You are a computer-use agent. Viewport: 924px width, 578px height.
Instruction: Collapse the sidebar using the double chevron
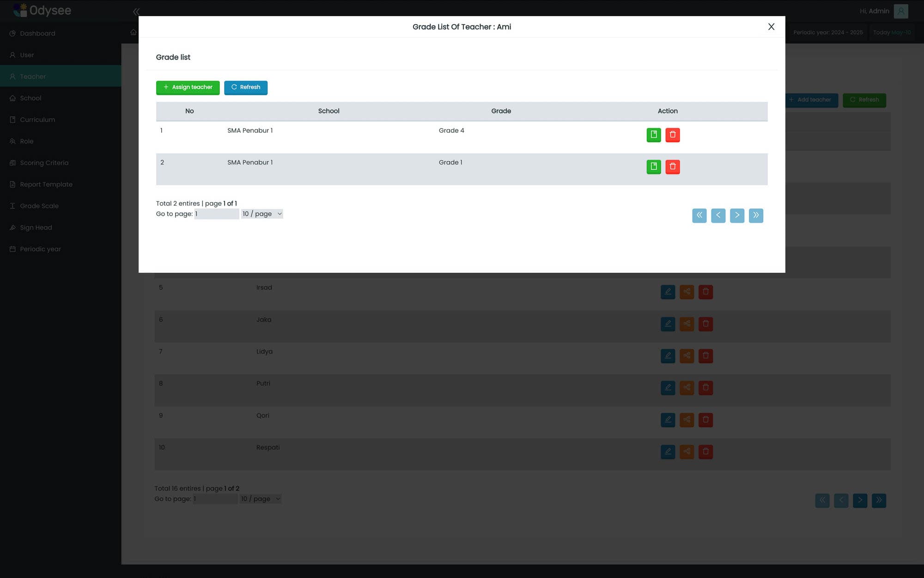(136, 12)
